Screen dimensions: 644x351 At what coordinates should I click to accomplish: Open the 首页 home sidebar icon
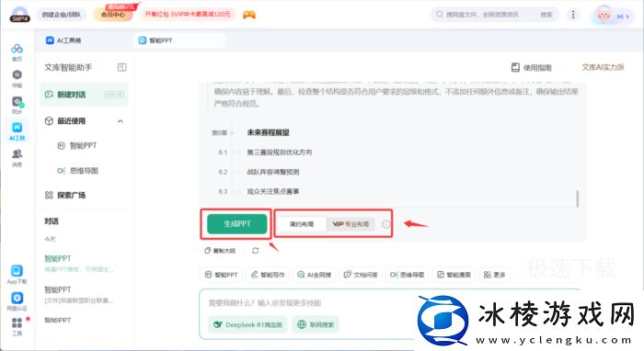click(x=17, y=52)
